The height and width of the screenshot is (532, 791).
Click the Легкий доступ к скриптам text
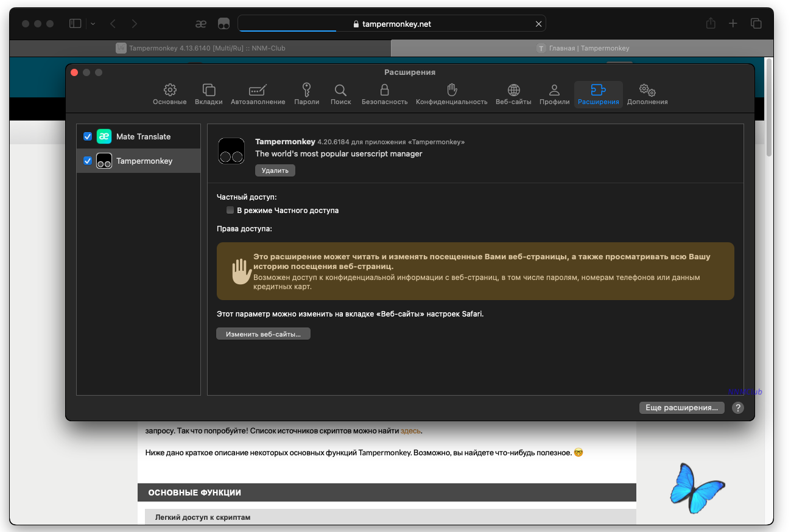tap(203, 517)
